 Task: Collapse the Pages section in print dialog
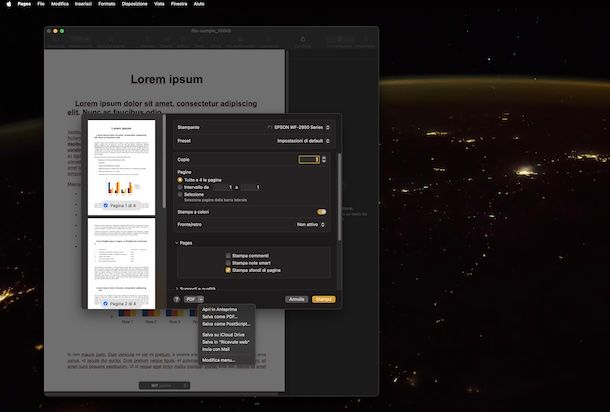(x=177, y=243)
